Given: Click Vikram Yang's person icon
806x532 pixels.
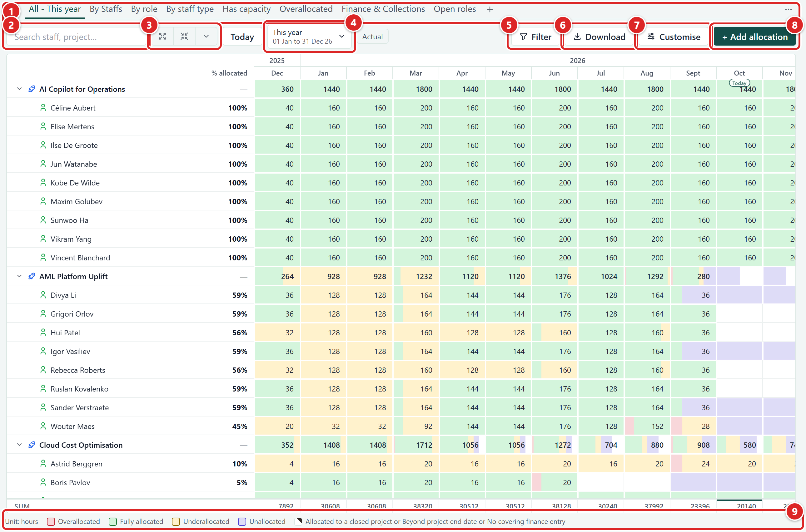Looking at the screenshot, I should tap(43, 239).
